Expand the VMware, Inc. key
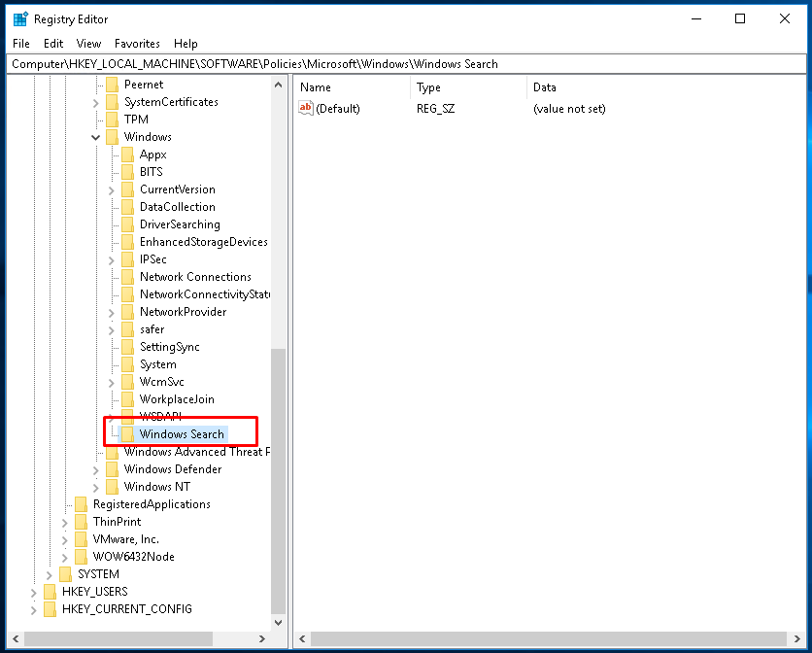This screenshot has width=812, height=653. tap(65, 540)
